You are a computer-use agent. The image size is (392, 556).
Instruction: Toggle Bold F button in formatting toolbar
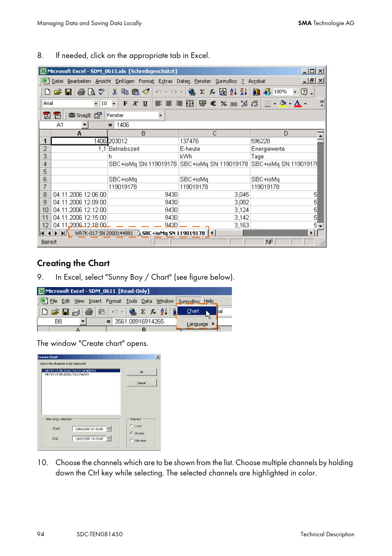(125, 104)
